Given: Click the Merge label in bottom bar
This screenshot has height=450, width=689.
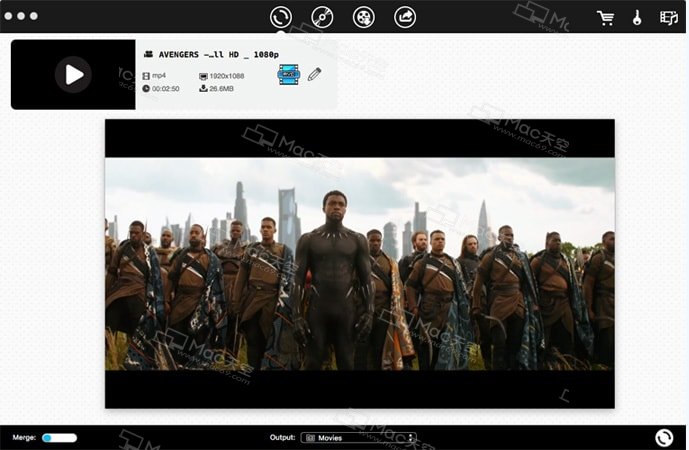Looking at the screenshot, I should (x=24, y=438).
